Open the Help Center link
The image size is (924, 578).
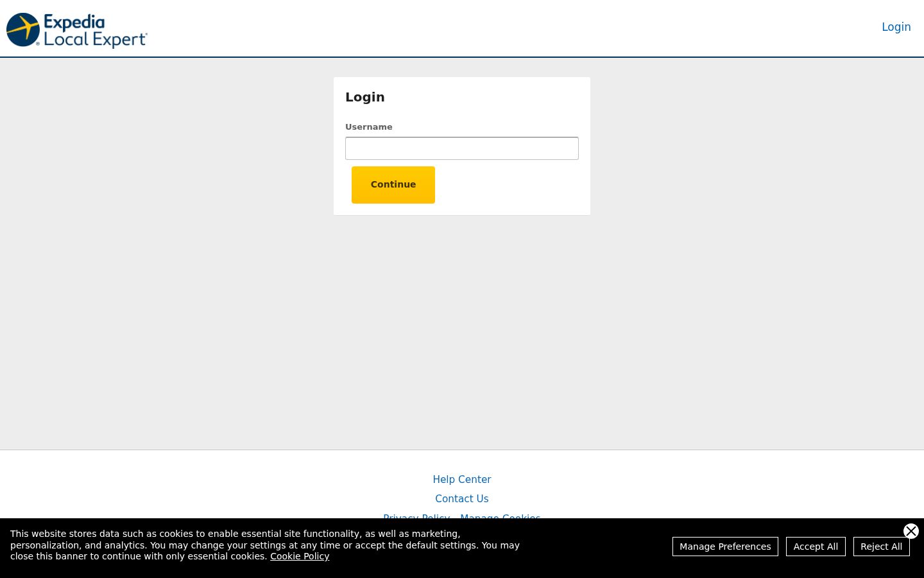(462, 480)
